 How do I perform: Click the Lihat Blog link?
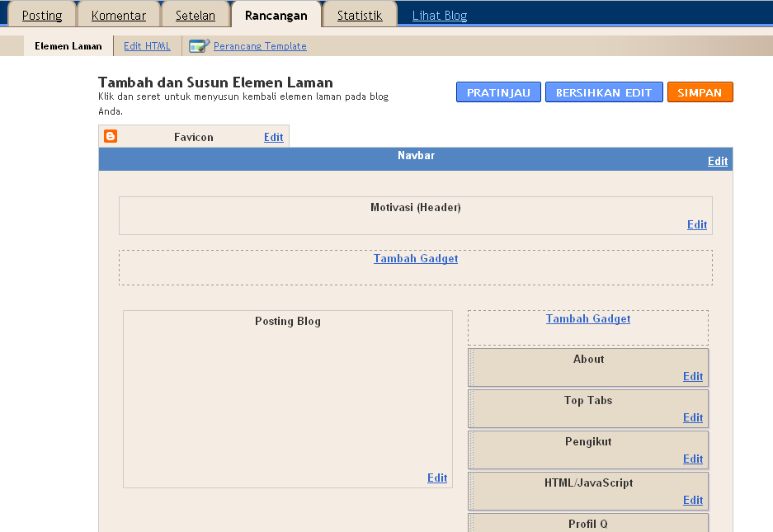coord(439,16)
